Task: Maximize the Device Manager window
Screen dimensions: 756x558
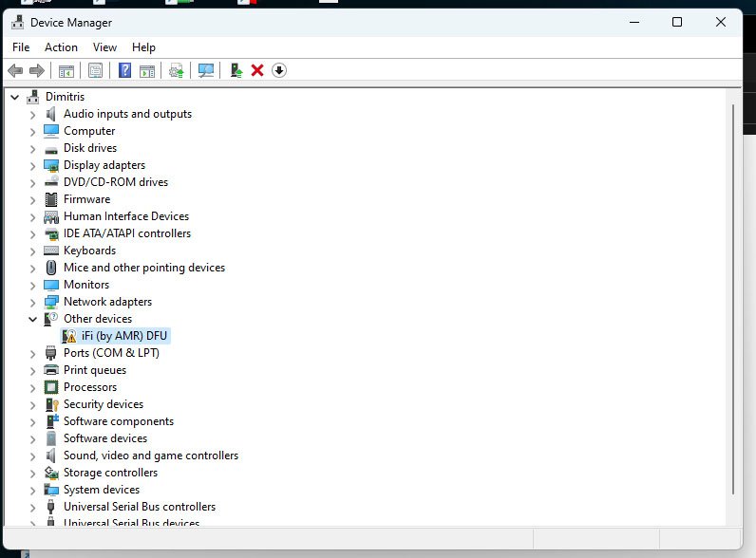Action: click(x=677, y=22)
